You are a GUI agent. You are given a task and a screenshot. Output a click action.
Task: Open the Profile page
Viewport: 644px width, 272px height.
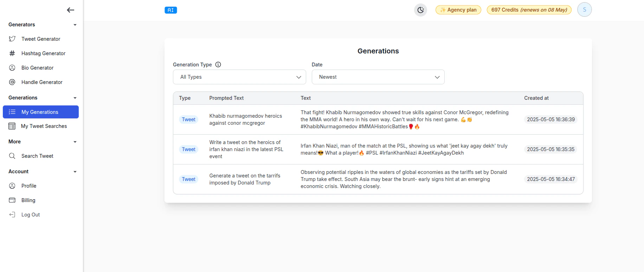(x=41, y=186)
